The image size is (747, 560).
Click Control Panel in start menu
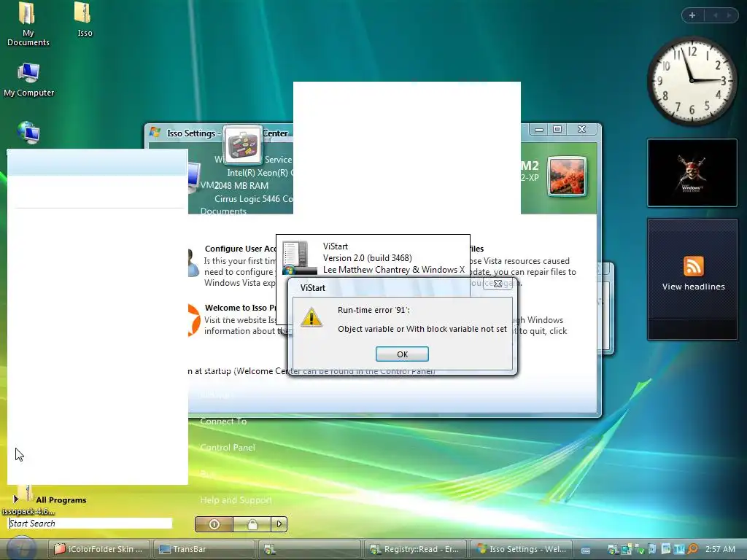(228, 448)
